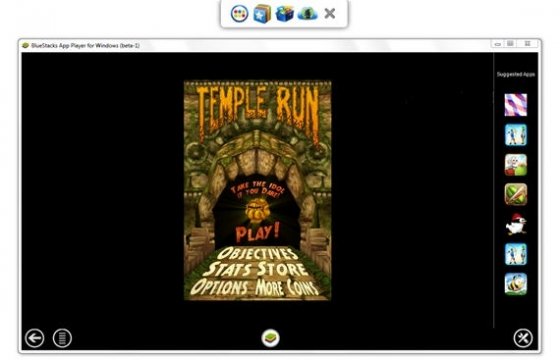Close the floating gadget with the X
Image resolution: width=560 pixels, height=360 pixels.
[x=330, y=14]
